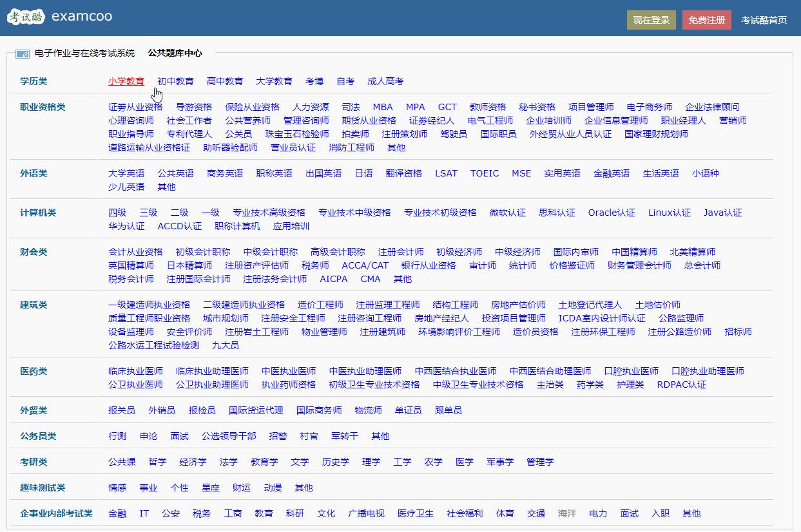Switch to the 公共题库中心 section

coord(175,54)
